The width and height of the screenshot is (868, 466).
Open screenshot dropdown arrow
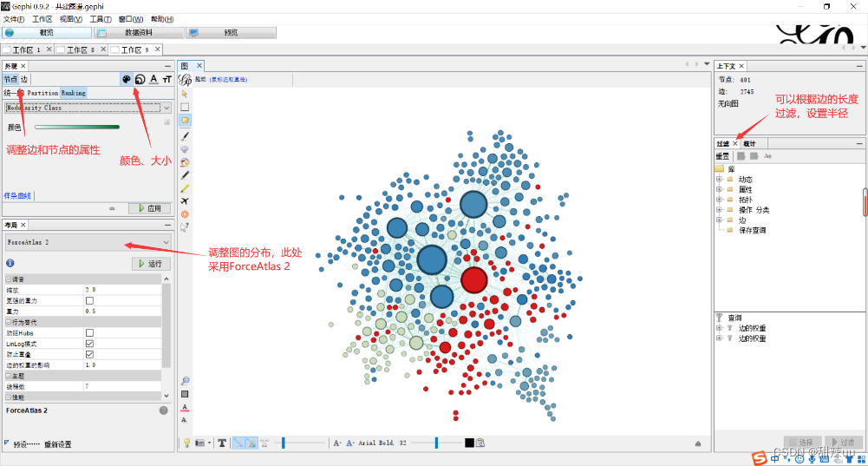tap(209, 443)
